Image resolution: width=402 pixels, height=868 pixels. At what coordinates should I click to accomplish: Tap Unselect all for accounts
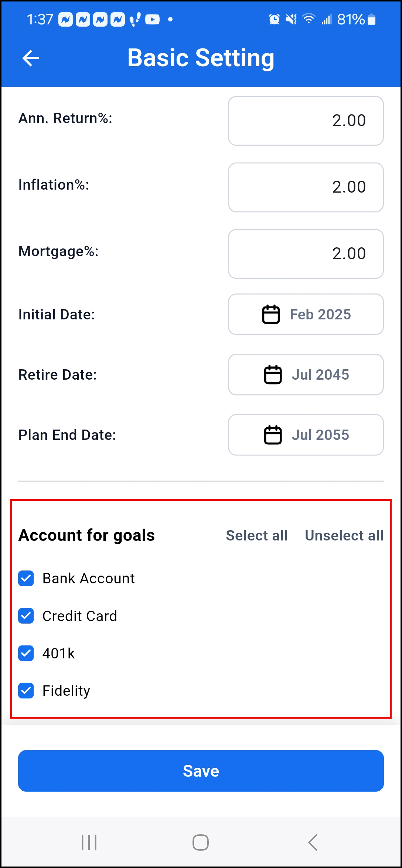pyautogui.click(x=344, y=535)
